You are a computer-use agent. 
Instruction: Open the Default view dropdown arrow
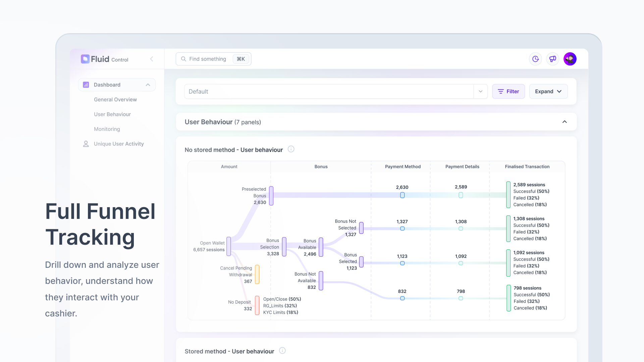tap(481, 92)
